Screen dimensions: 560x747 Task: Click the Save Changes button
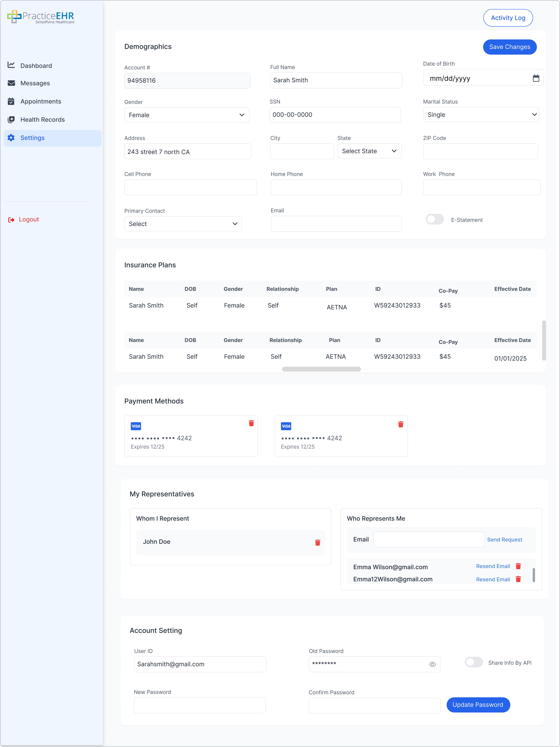(510, 47)
